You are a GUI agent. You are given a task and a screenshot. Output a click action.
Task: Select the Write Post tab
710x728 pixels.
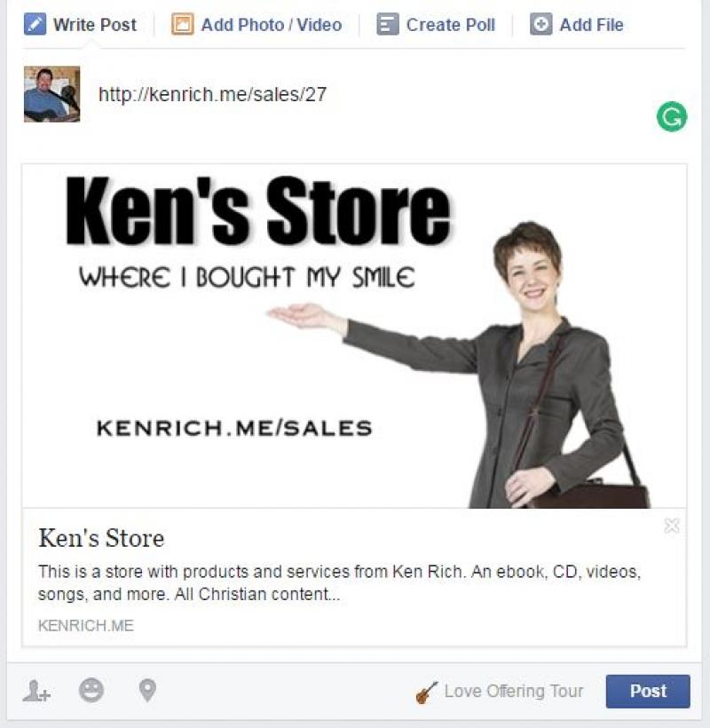(80, 25)
